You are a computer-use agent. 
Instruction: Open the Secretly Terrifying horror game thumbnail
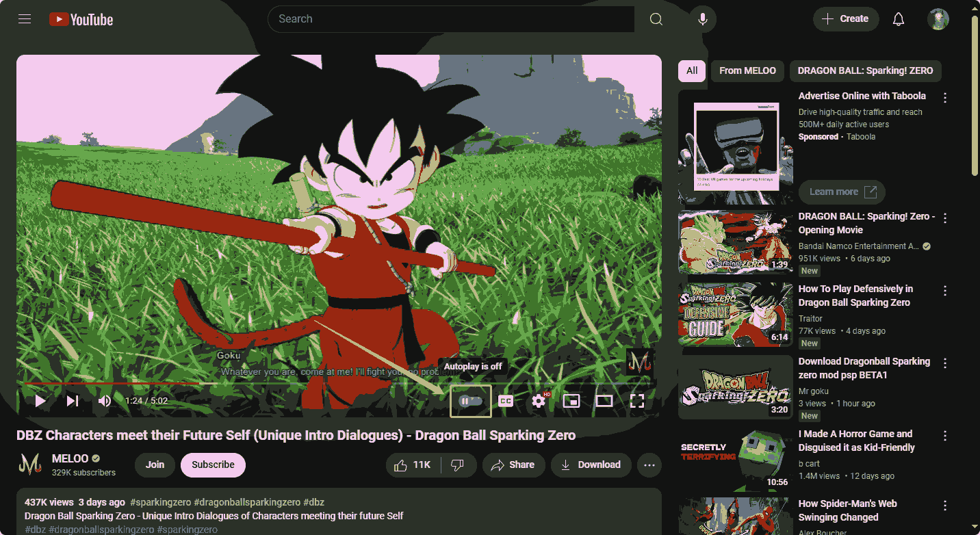click(x=736, y=460)
